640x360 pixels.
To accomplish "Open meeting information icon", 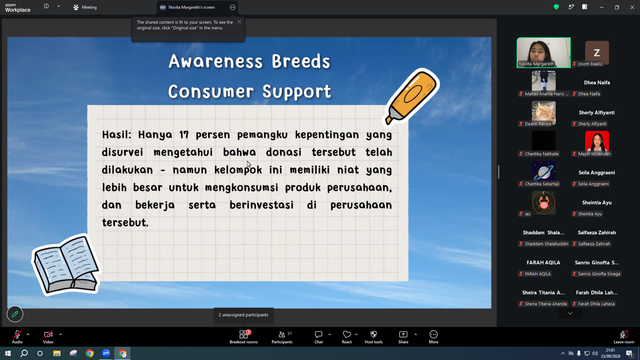I will pos(47,6).
